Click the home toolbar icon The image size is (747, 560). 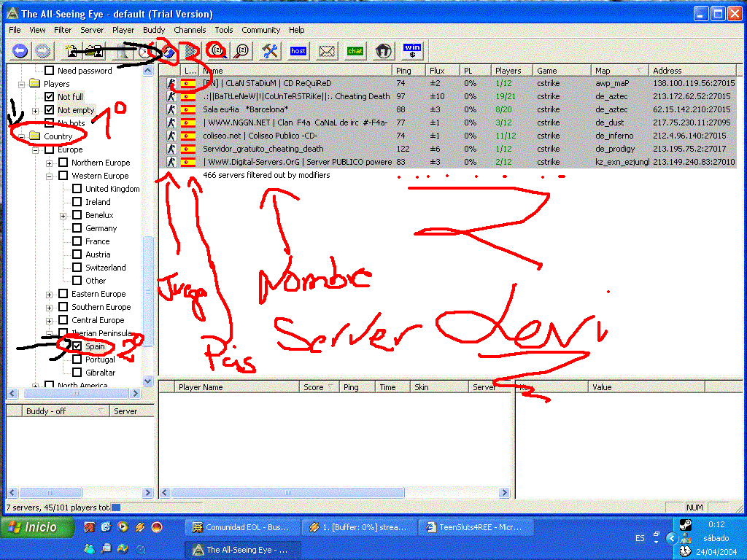click(384, 50)
